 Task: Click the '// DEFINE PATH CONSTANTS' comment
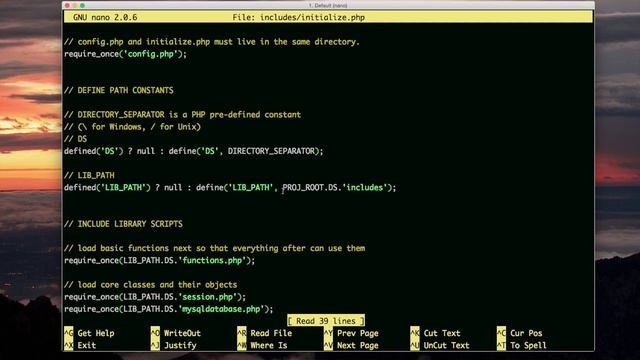pyautogui.click(x=119, y=90)
